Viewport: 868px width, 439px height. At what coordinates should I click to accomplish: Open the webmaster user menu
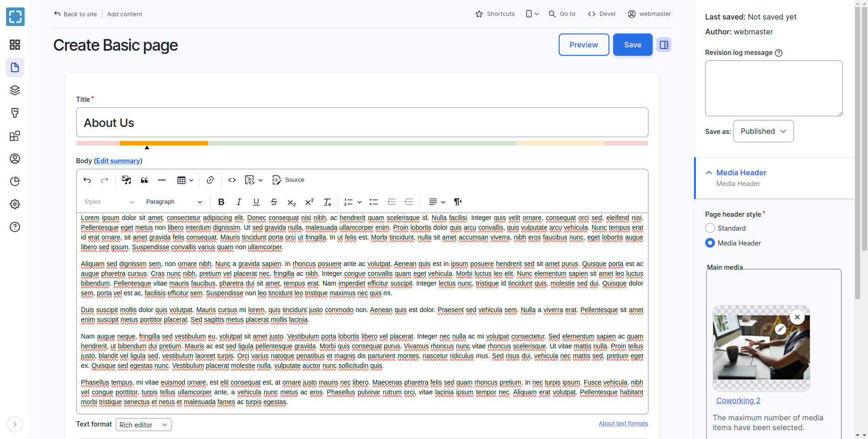pyautogui.click(x=649, y=14)
